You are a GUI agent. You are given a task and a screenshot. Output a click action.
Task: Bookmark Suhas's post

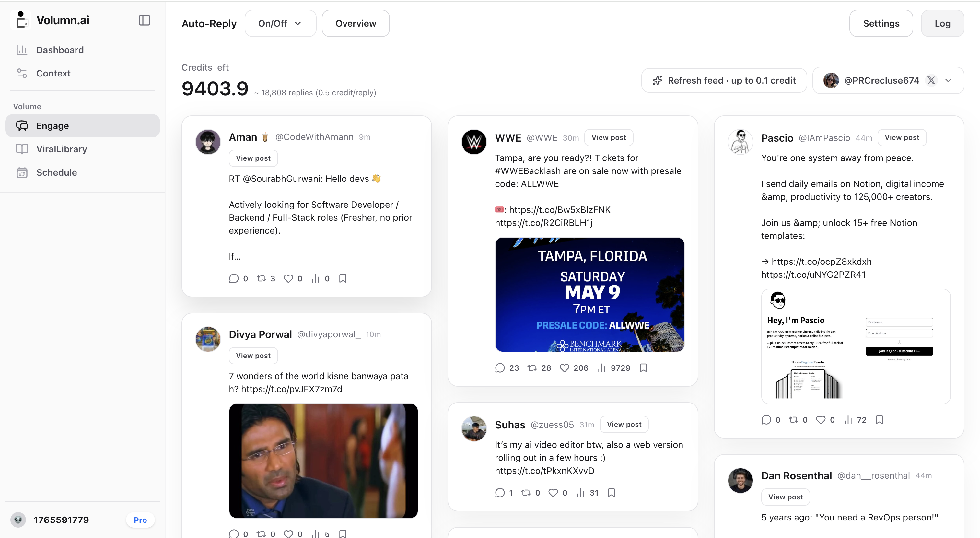pyautogui.click(x=611, y=493)
